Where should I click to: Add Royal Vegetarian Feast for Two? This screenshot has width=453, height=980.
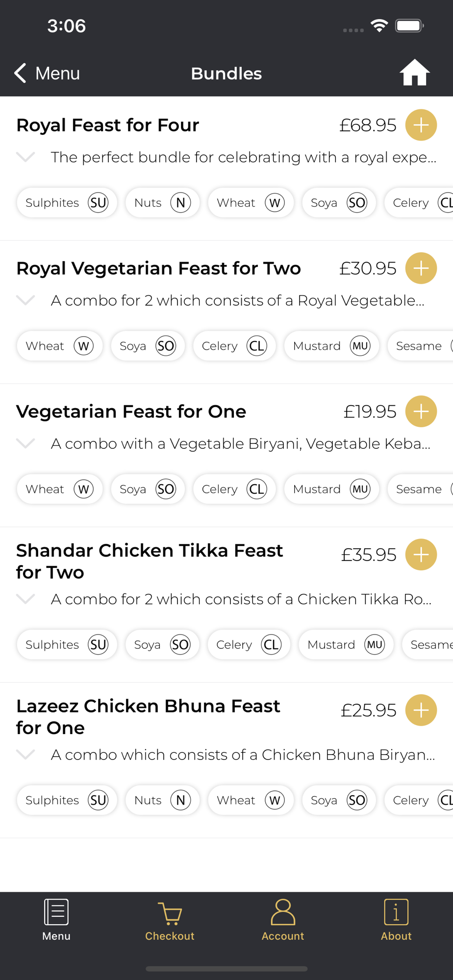[x=421, y=268]
